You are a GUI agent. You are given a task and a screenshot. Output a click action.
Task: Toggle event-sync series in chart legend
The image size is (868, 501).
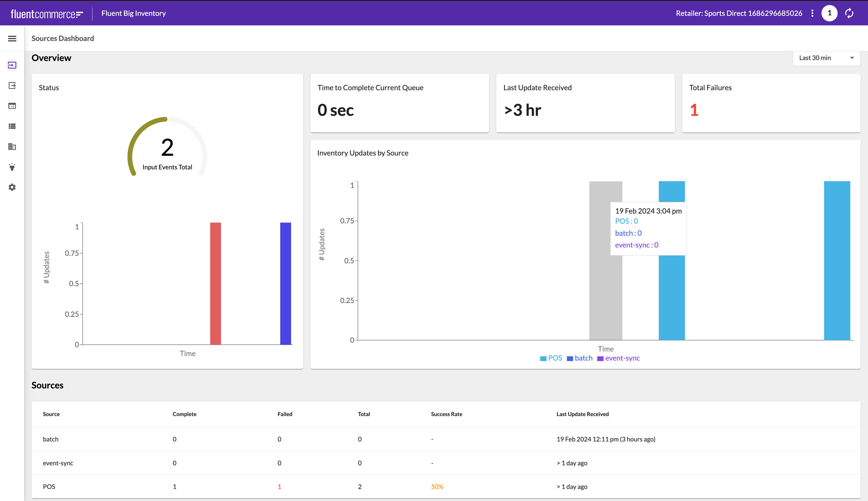619,358
